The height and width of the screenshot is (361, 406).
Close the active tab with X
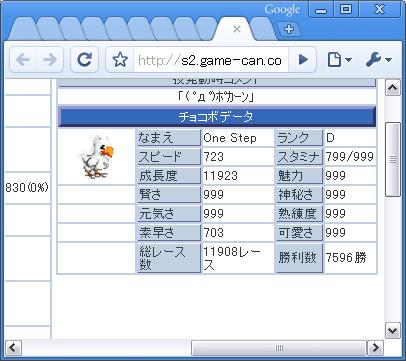pos(237,29)
